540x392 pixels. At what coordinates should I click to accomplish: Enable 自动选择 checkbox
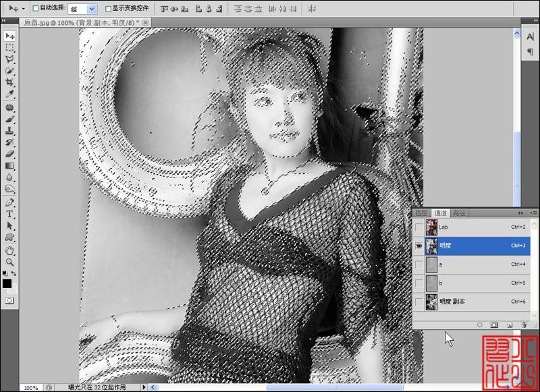36,8
